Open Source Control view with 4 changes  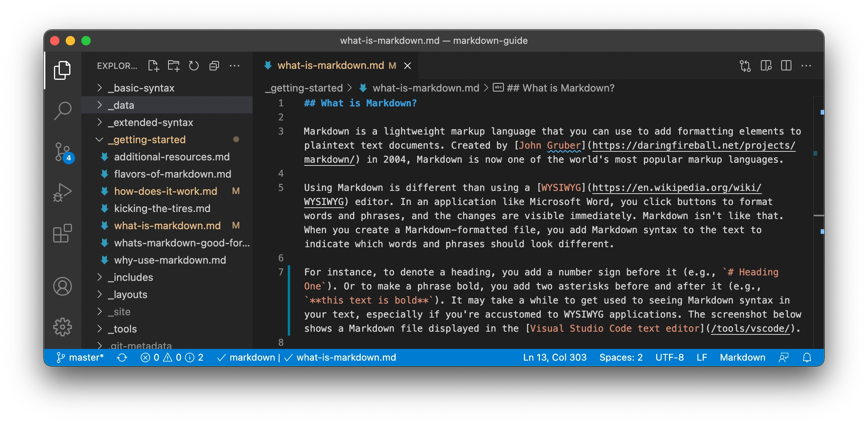pos(63,152)
